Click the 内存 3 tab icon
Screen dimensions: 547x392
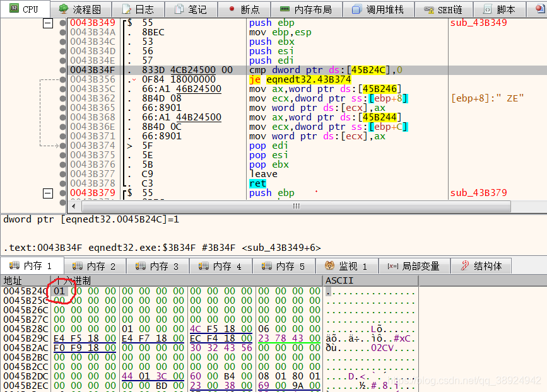tap(141, 266)
